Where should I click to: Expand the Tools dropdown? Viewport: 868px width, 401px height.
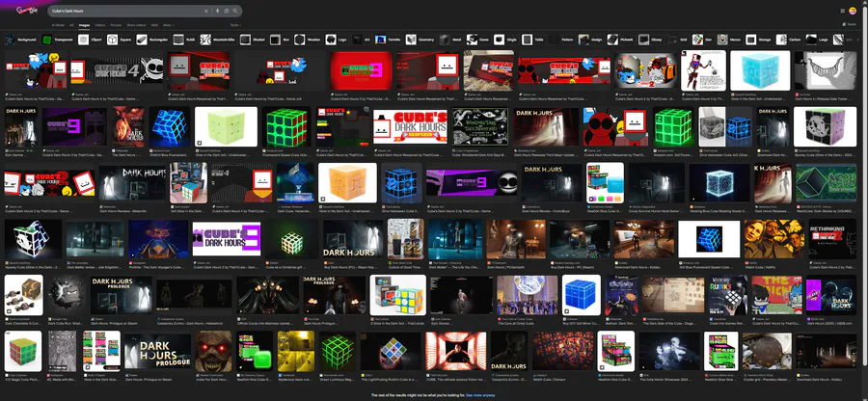tap(234, 25)
